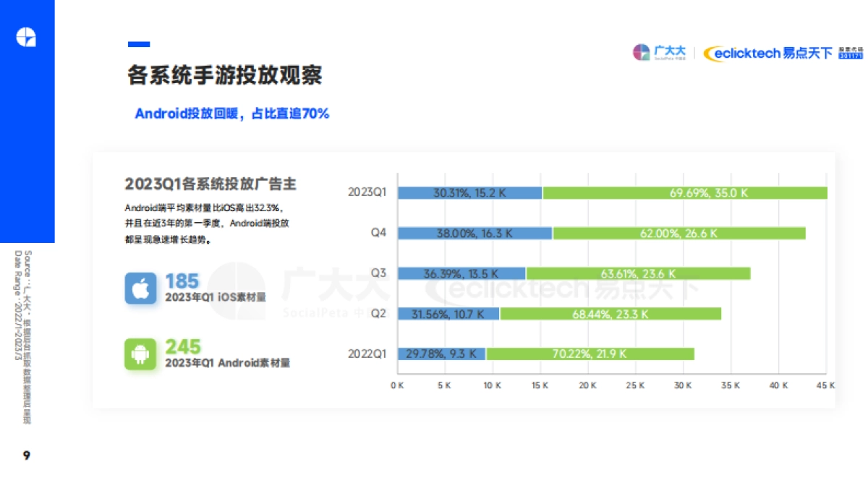868x488 pixels.
Task: Select the blue iOS bar for 2023Q1
Action: point(470,192)
